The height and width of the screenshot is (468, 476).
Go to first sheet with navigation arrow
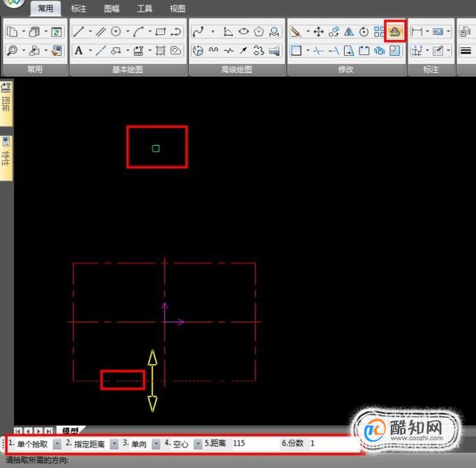click(x=18, y=431)
